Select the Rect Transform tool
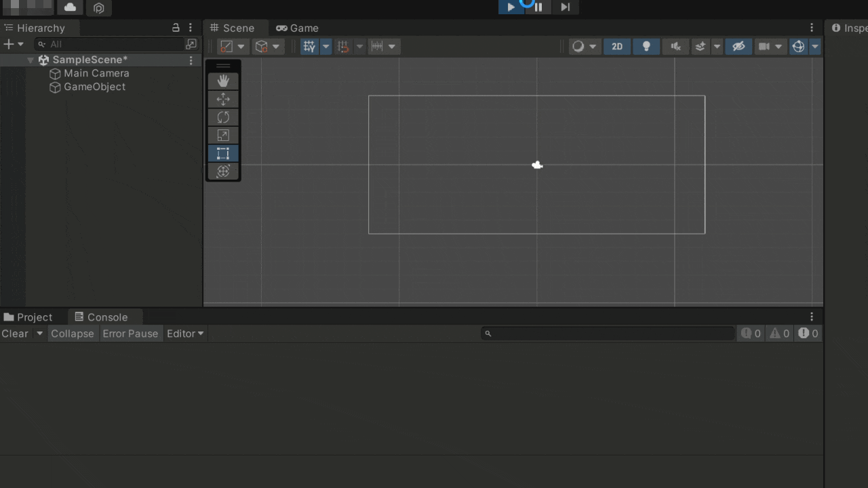The image size is (868, 488). pos(223,153)
